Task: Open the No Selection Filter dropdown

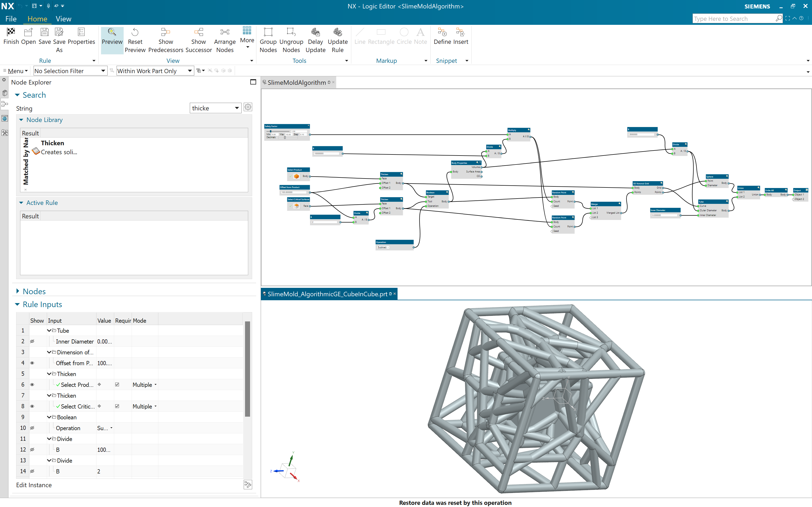Action: pos(103,71)
